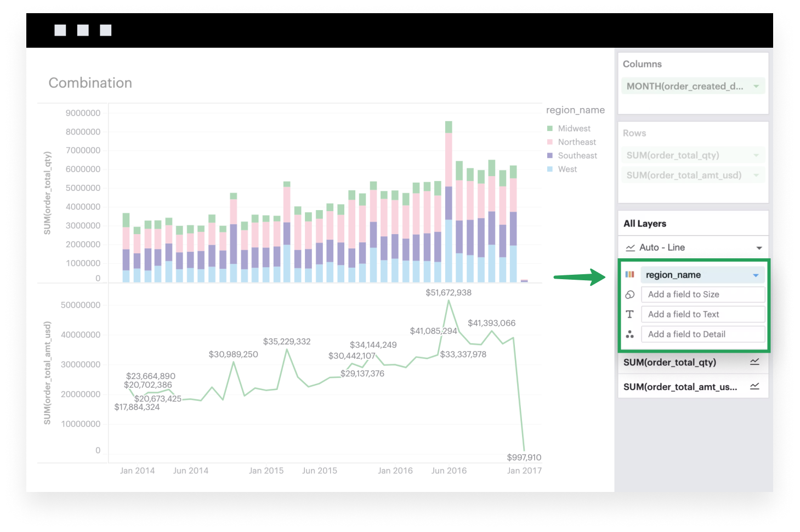
Task: Click the Detail marks dots icon
Action: coord(629,334)
